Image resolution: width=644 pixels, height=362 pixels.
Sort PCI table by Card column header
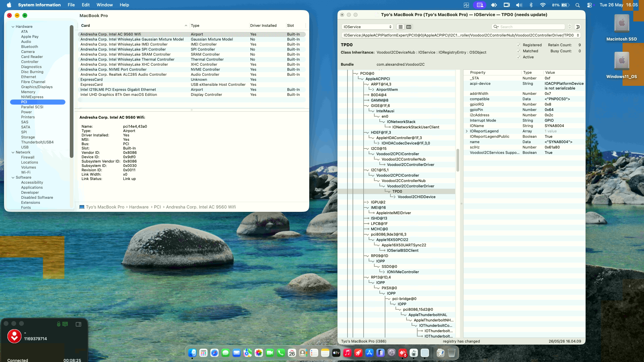coord(133,25)
